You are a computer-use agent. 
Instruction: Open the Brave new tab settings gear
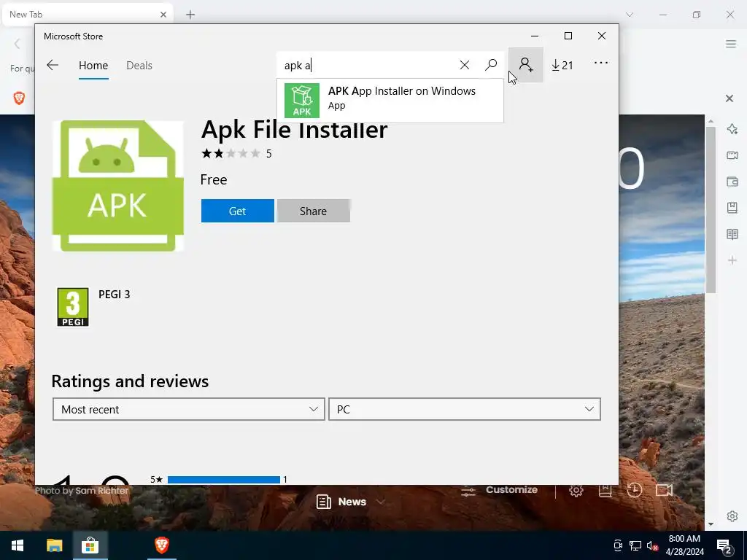(x=576, y=490)
